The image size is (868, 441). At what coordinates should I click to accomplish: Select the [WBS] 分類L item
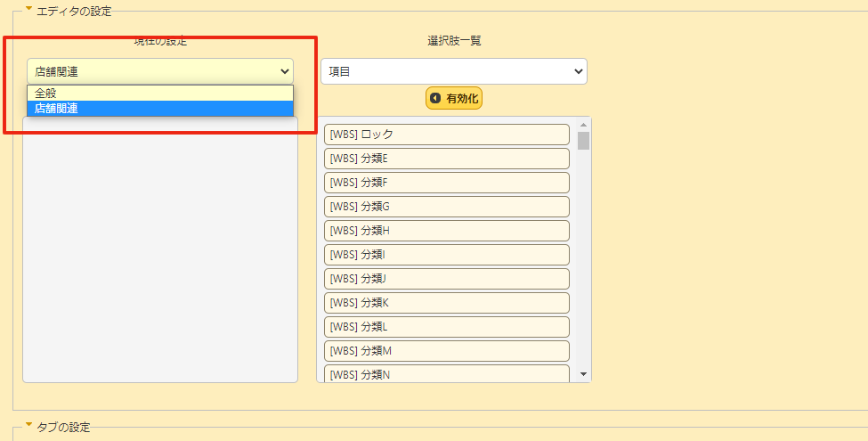pyautogui.click(x=447, y=328)
